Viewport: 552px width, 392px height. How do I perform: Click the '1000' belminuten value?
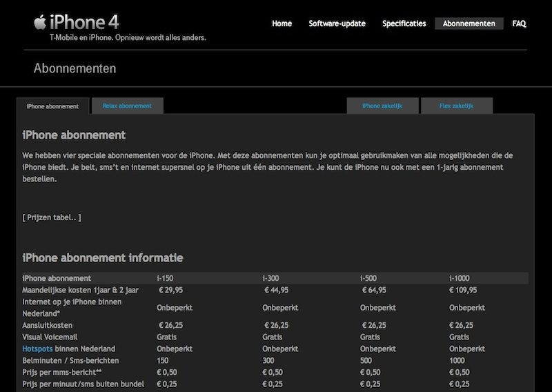(457, 361)
